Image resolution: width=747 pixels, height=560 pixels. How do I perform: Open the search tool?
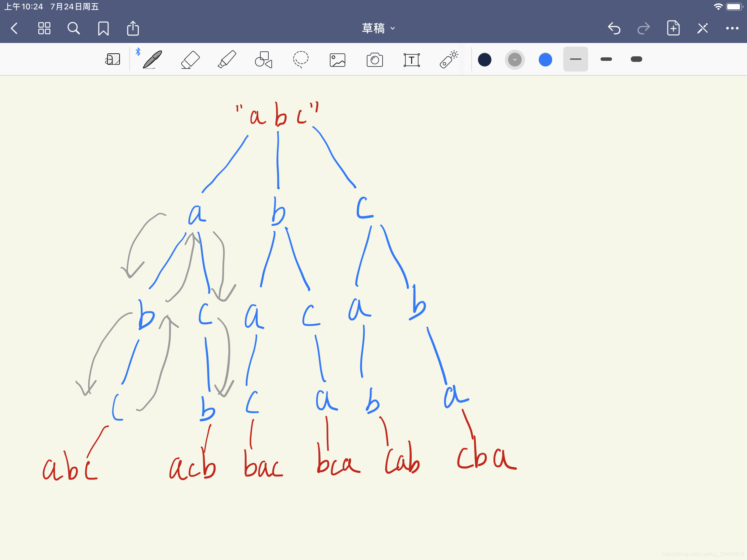74,28
